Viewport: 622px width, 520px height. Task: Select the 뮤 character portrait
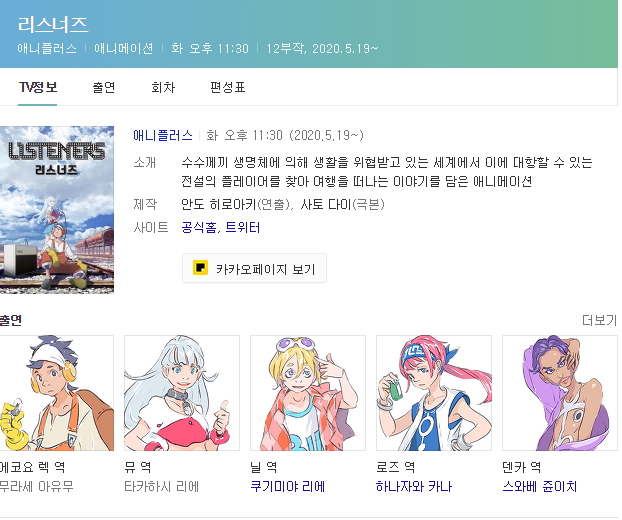[182, 393]
